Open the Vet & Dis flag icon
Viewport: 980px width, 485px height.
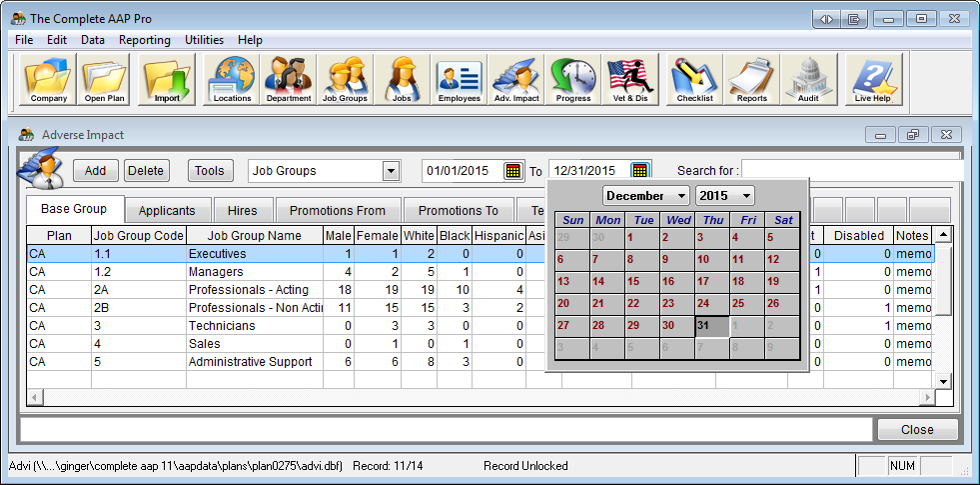(x=630, y=79)
